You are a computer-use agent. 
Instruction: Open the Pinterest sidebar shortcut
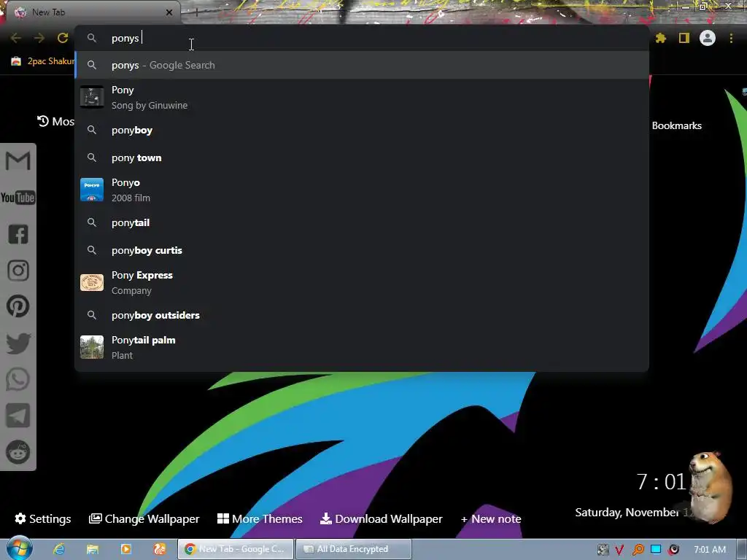18,307
